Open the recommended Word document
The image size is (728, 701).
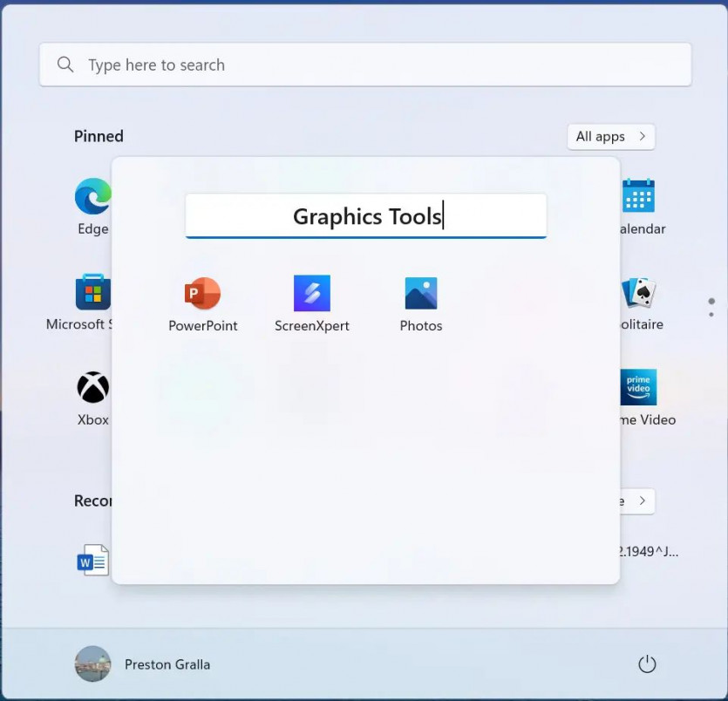click(92, 560)
